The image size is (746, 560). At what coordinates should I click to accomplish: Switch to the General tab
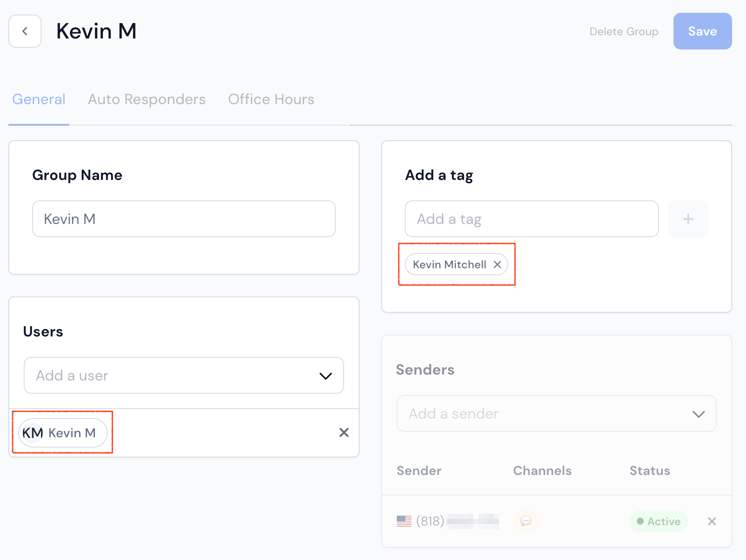pos(39,99)
